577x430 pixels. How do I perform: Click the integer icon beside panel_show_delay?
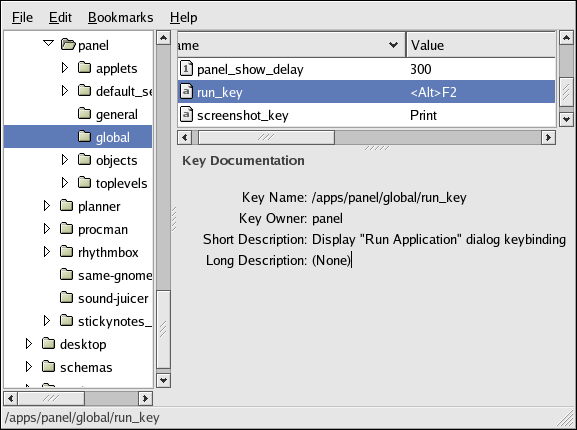pos(186,68)
